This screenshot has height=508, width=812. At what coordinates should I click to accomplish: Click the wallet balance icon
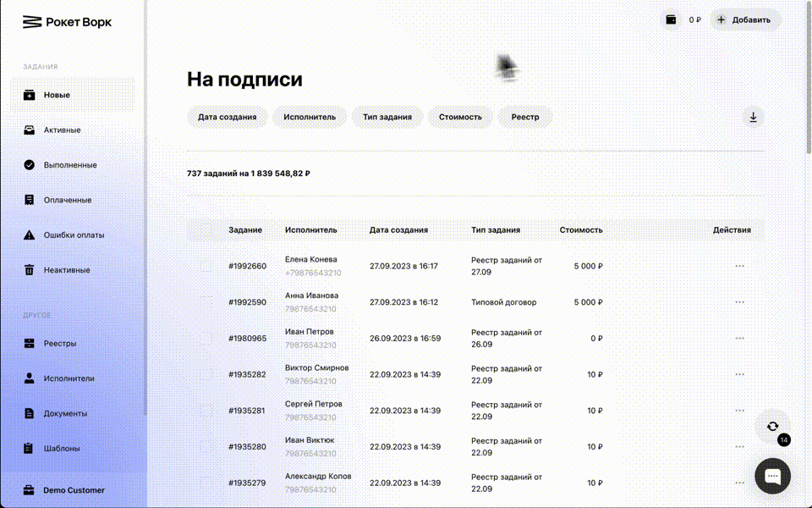click(x=671, y=19)
